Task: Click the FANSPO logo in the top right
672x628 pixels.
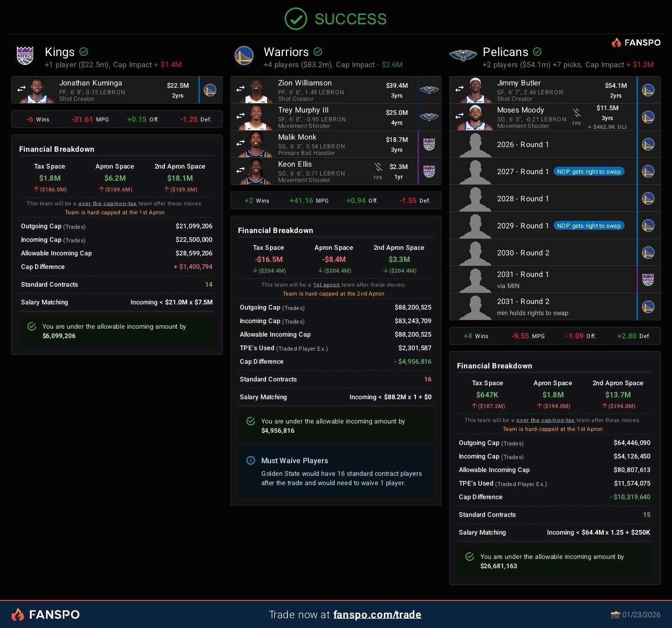Action: (636, 42)
